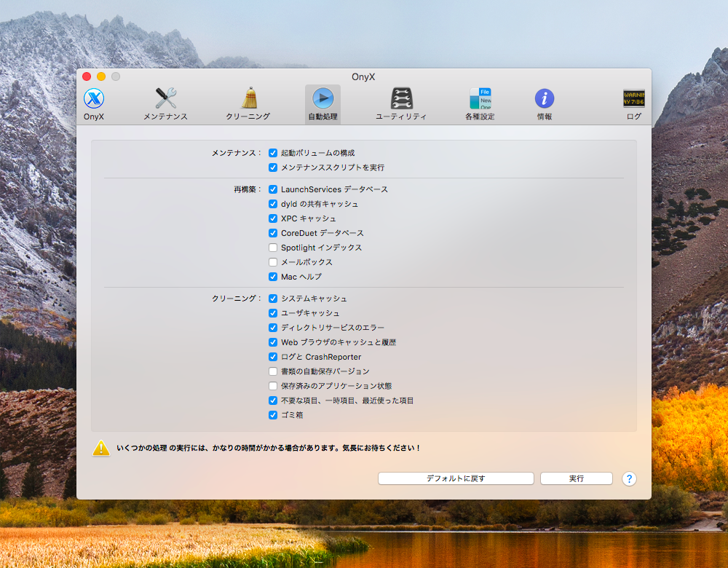Toggle 不要な項目、一時項目、最近使った項目 checkbox
This screenshot has width=728, height=568.
coord(273,401)
